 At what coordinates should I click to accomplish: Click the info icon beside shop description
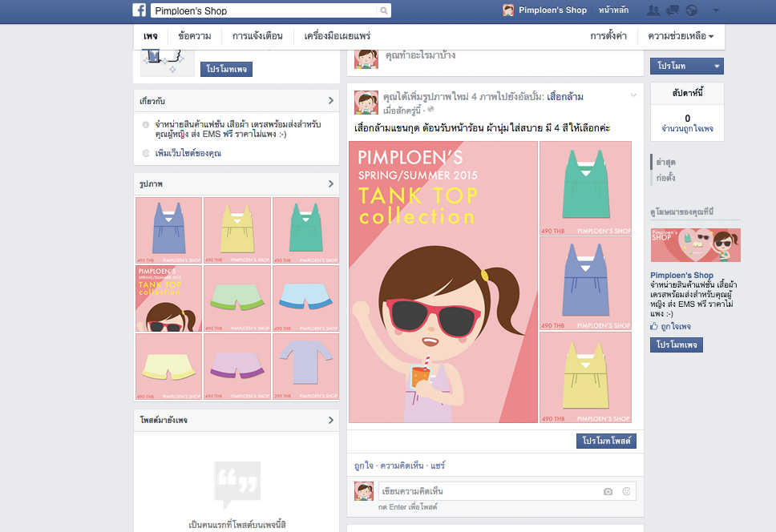(146, 125)
